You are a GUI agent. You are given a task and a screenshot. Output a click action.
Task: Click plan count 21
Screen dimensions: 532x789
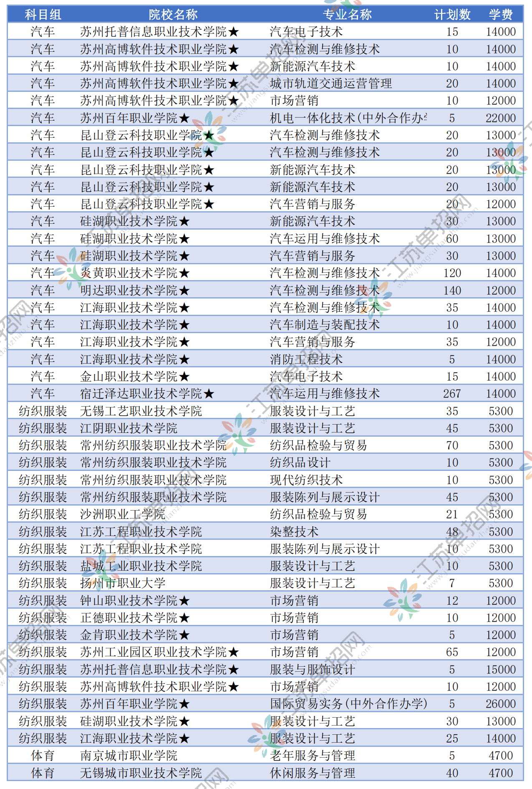click(452, 514)
